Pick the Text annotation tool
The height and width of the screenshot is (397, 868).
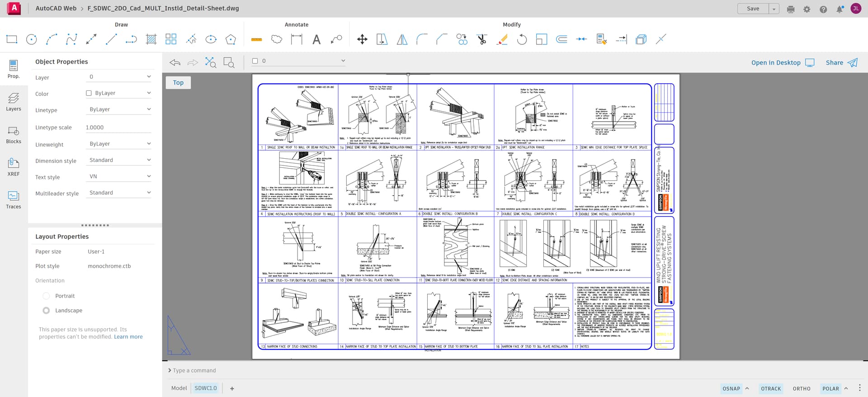[316, 39]
